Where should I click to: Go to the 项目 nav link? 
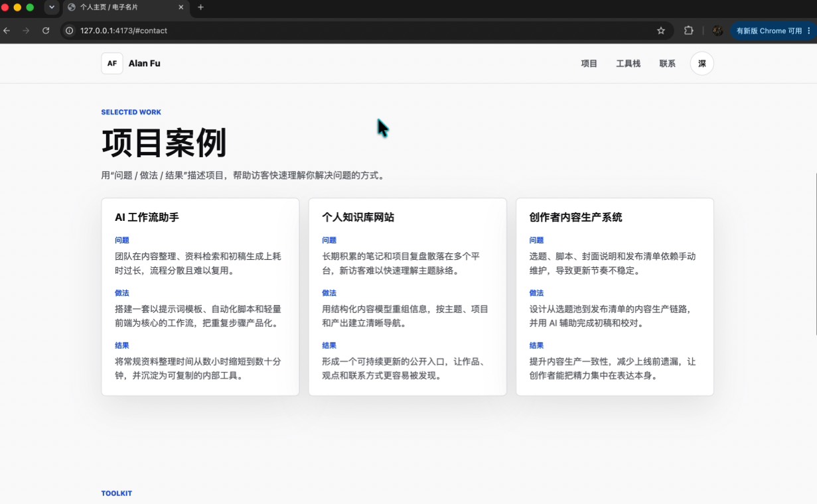tap(589, 64)
